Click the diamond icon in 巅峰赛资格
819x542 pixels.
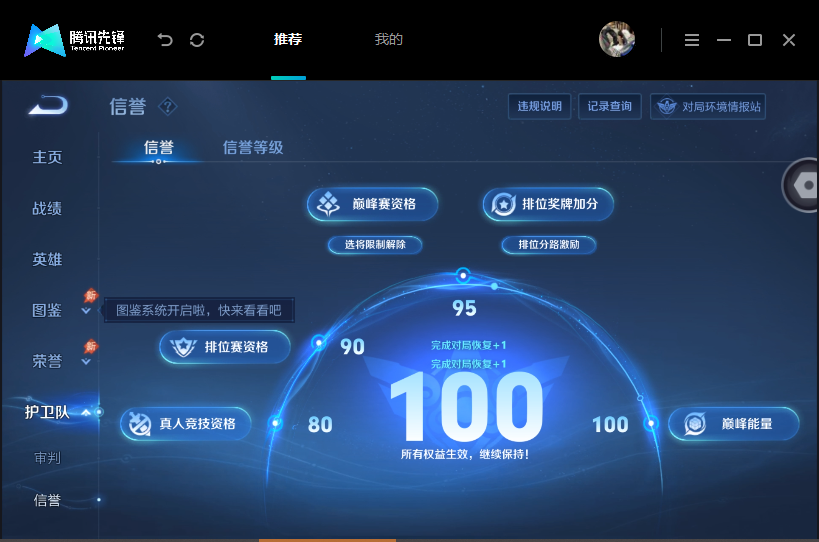(329, 204)
